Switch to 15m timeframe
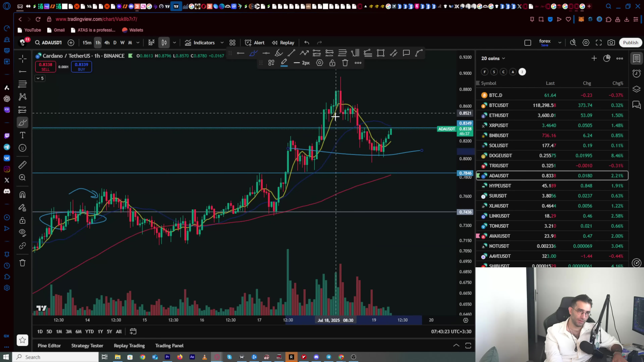Screen dimensions: 644x362 point(87,43)
